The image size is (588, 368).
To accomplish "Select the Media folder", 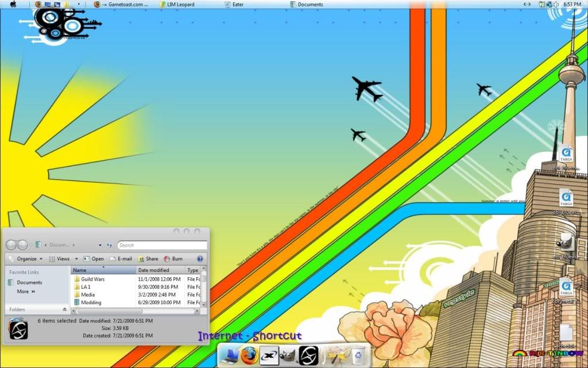I will click(84, 295).
